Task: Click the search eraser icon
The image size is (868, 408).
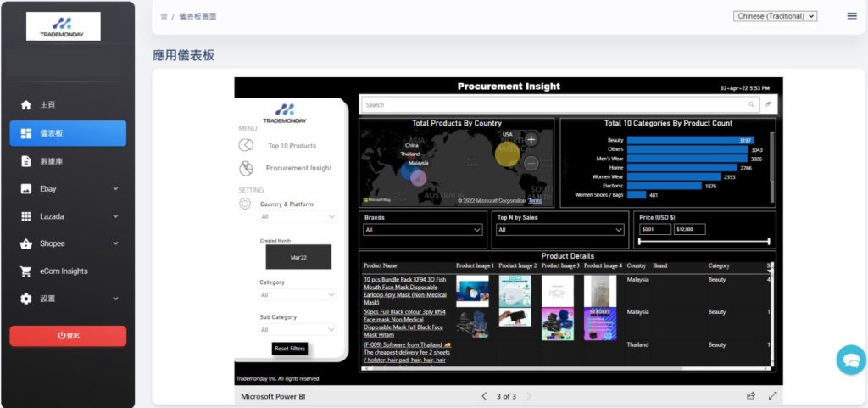Action: click(768, 104)
